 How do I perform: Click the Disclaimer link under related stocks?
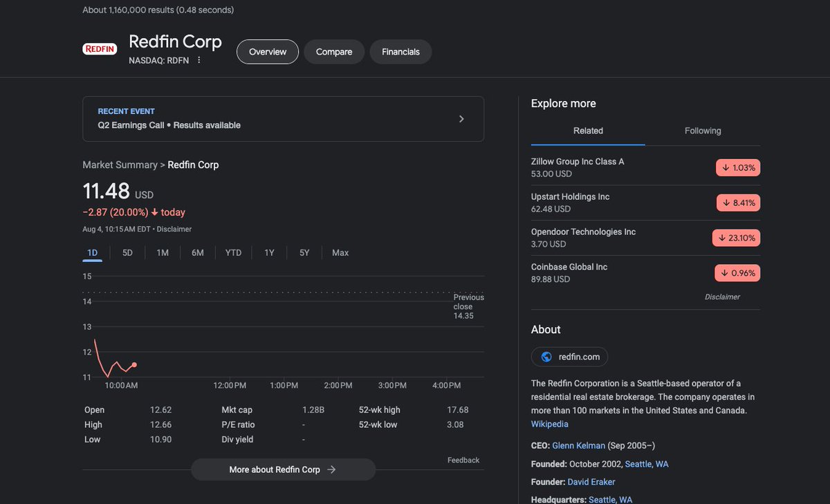[722, 297]
